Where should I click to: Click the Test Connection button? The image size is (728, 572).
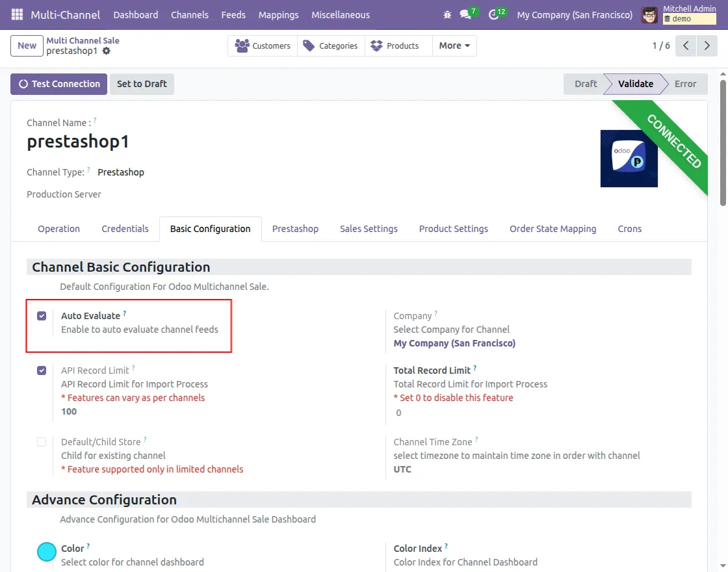tap(59, 84)
